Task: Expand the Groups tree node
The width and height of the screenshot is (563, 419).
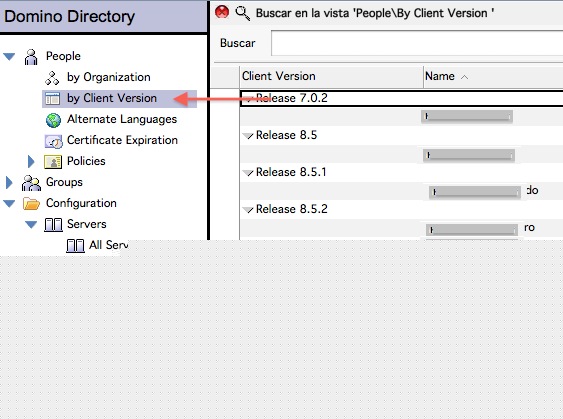Action: [9, 182]
